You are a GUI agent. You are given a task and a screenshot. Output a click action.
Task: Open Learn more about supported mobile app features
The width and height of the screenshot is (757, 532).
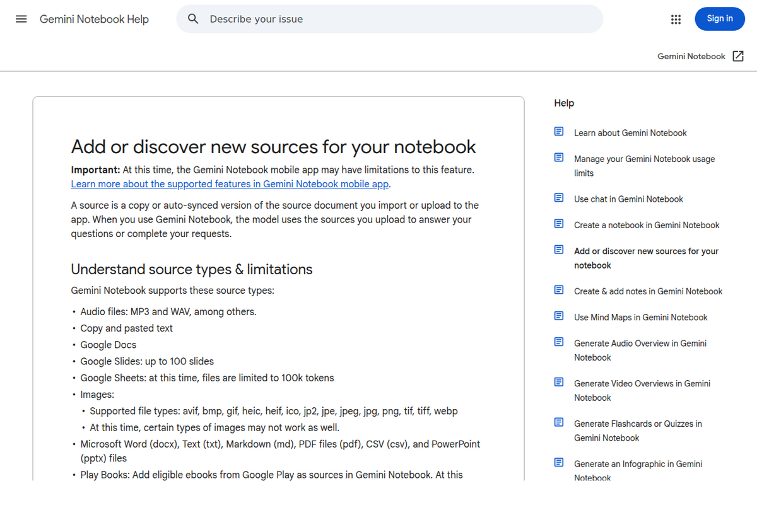230,184
